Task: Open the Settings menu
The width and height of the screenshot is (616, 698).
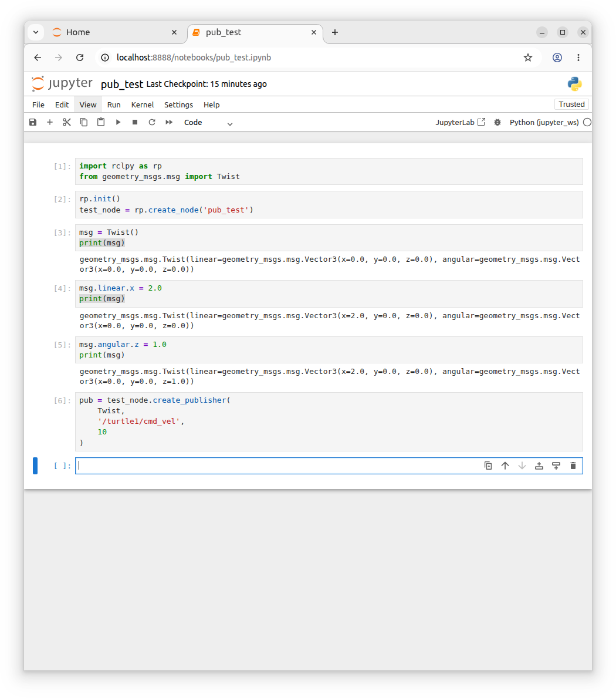Action: tap(178, 104)
